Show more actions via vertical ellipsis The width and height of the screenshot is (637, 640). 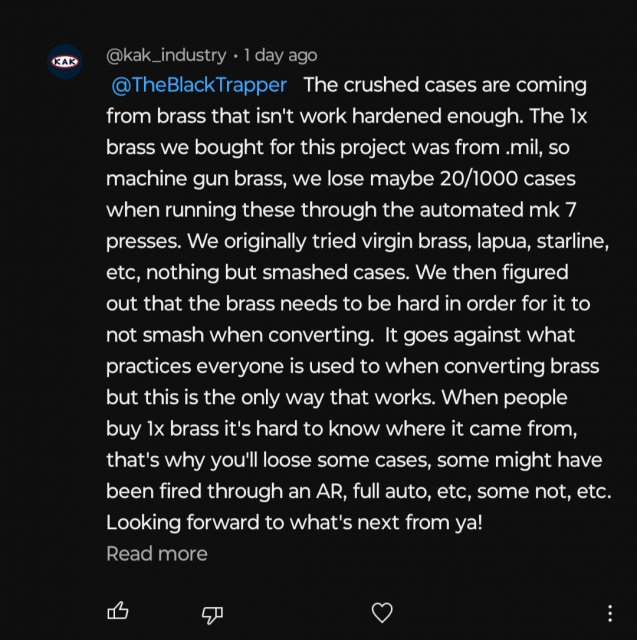click(x=610, y=612)
